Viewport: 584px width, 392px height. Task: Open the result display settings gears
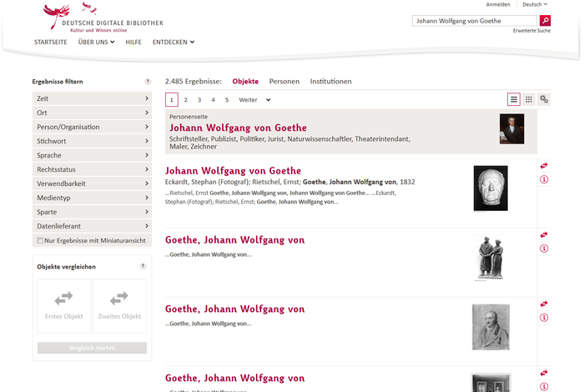point(544,99)
